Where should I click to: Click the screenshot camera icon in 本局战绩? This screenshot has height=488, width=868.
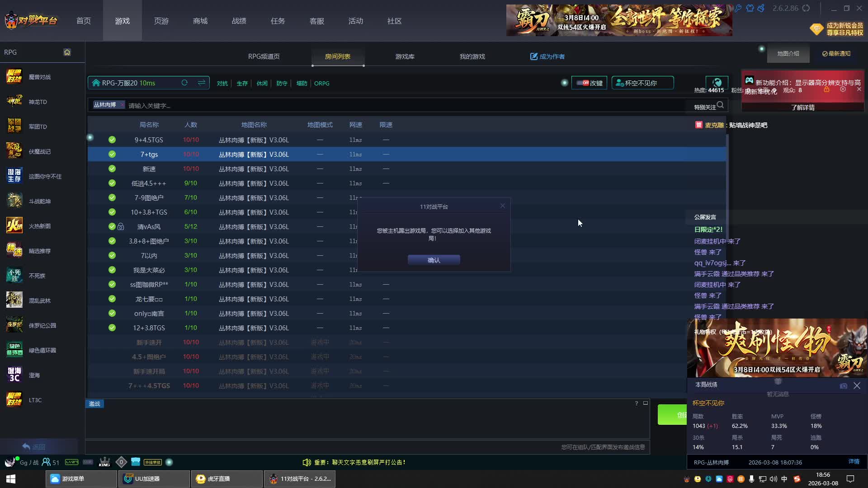(x=843, y=386)
